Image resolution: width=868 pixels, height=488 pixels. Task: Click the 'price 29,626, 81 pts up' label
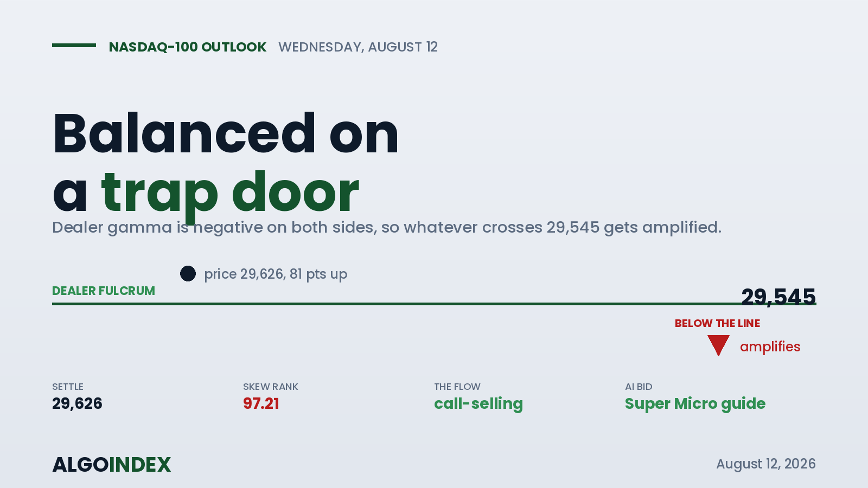[276, 274]
